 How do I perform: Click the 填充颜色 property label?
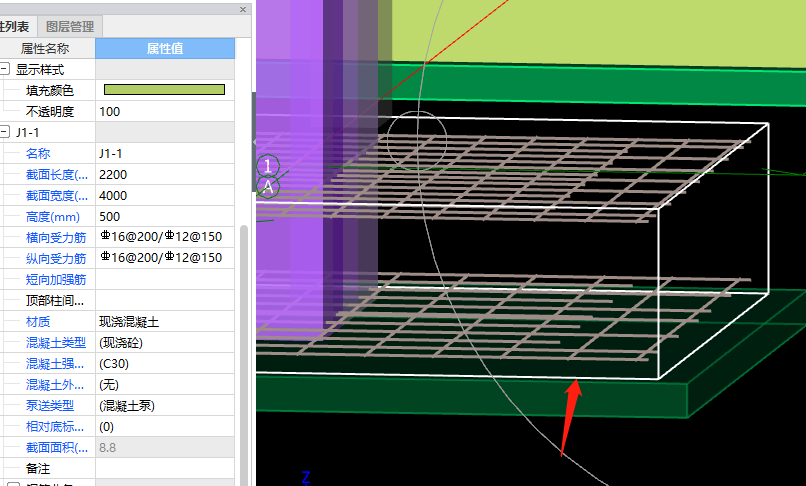click(50, 91)
